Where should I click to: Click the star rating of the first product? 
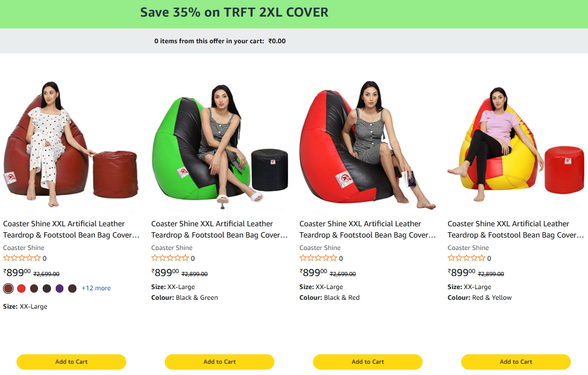[22, 258]
